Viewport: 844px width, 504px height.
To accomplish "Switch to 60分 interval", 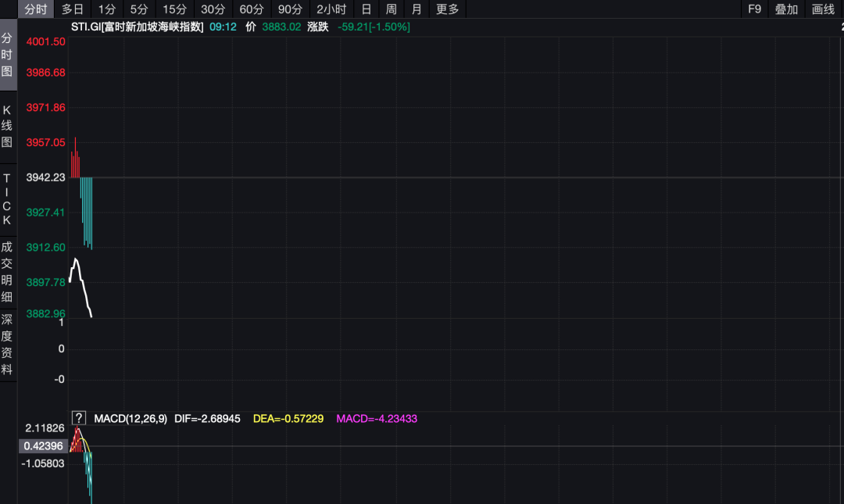I will pyautogui.click(x=252, y=9).
